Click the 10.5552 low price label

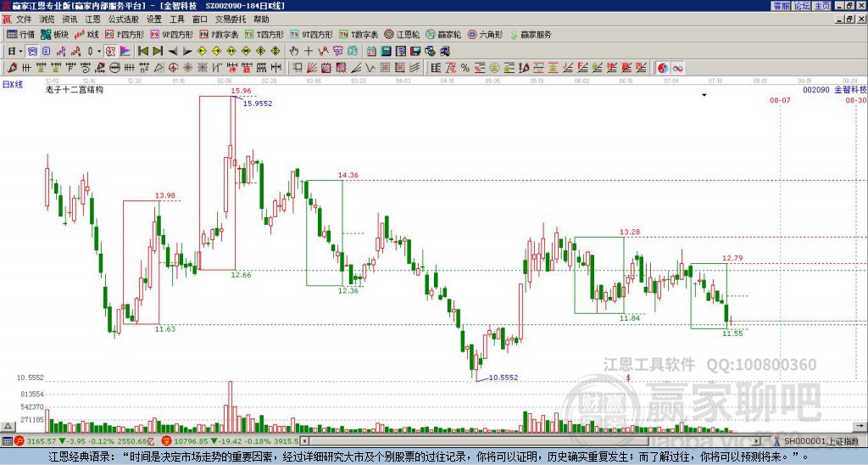504,378
